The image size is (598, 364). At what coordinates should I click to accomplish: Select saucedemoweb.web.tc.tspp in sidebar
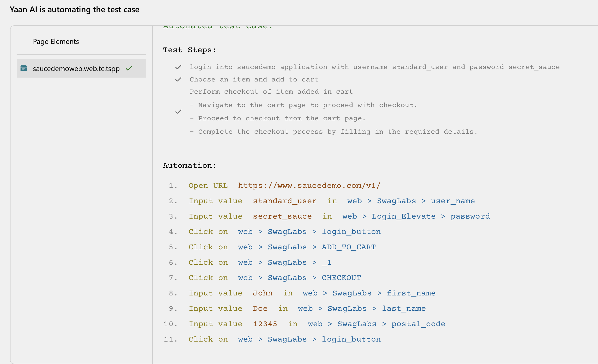[x=76, y=69]
